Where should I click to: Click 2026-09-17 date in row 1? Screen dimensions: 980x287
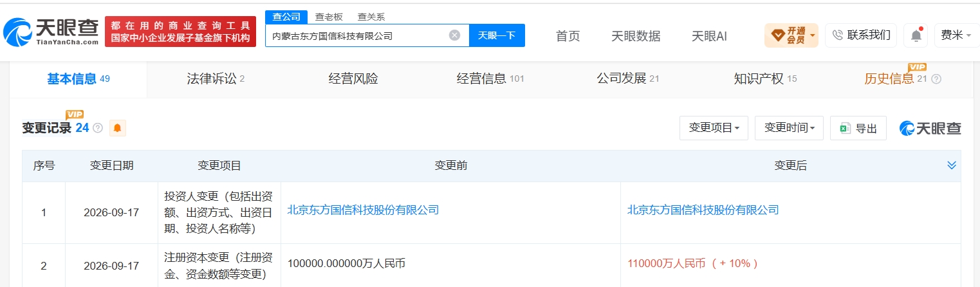click(x=111, y=212)
